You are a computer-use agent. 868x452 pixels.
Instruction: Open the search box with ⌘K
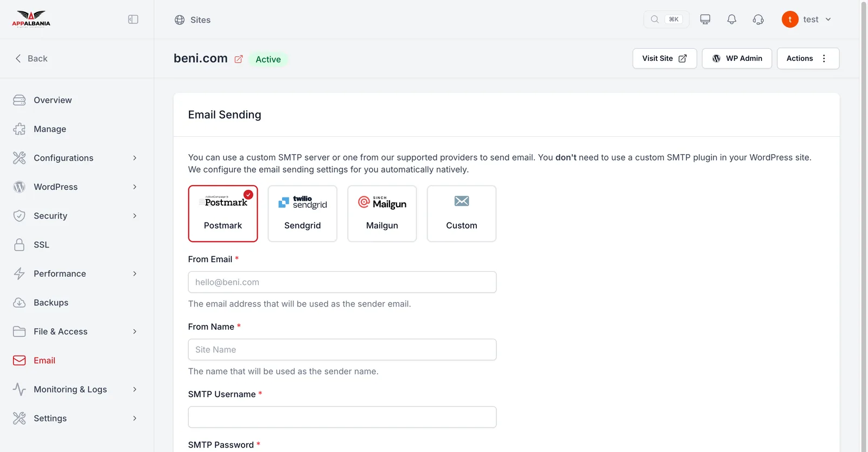click(666, 20)
